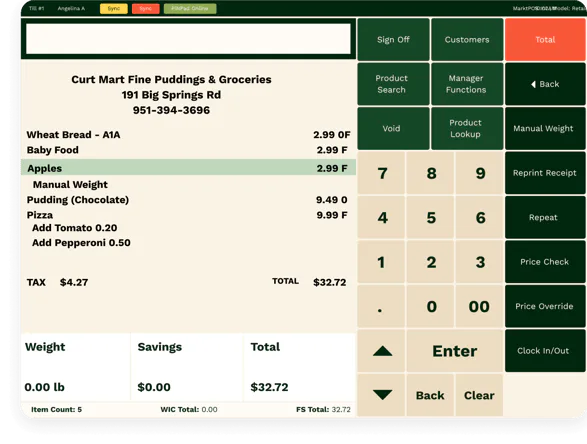This screenshot has height=444, width=587.
Task: Open Product Lookup
Action: coord(467,128)
